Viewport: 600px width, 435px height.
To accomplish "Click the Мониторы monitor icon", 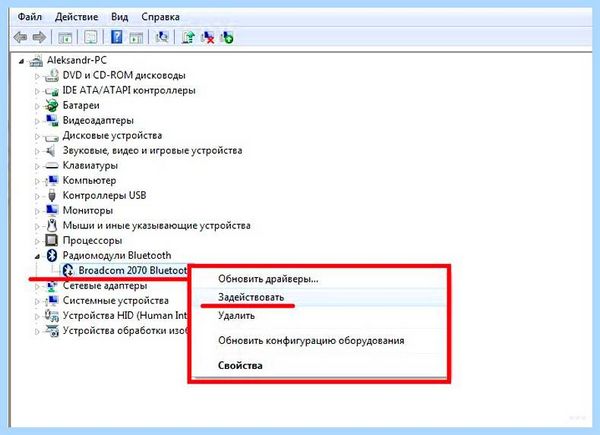I will [51, 210].
